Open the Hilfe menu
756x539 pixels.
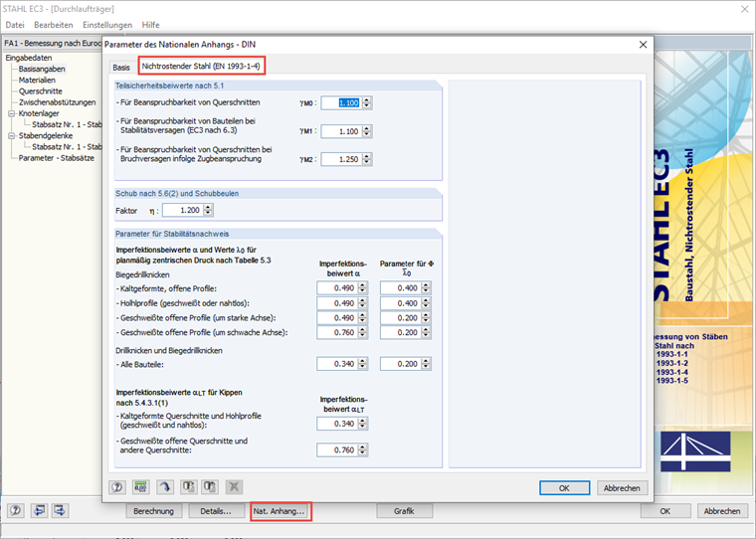150,25
